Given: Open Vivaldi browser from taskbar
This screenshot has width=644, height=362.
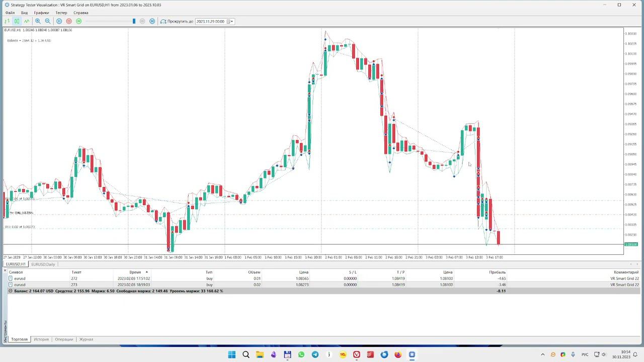Looking at the screenshot, I should tap(357, 354).
